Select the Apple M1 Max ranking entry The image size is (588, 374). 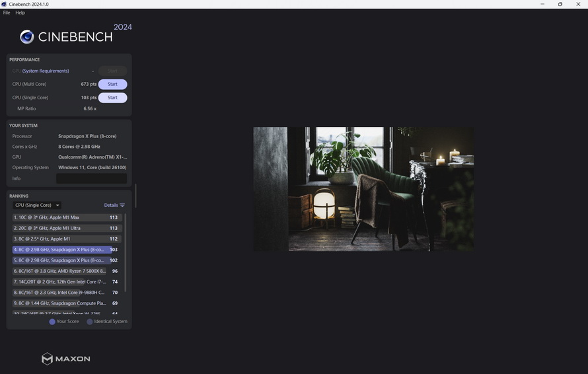coord(66,217)
